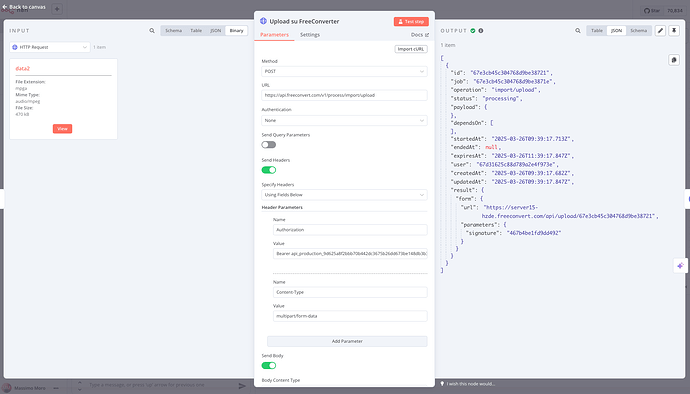
Task: Click the GitHub Star icon button
Action: pyautogui.click(x=652, y=11)
